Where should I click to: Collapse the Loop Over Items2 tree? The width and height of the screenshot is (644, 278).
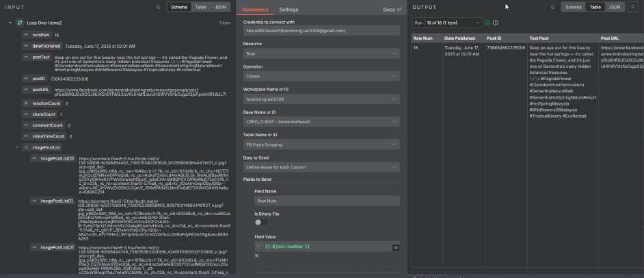10,23
